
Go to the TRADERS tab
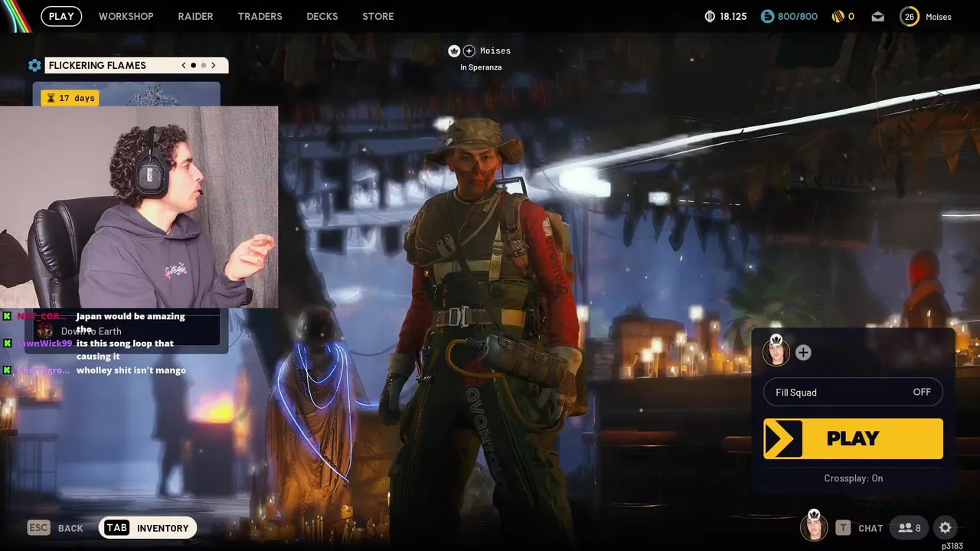coord(260,16)
